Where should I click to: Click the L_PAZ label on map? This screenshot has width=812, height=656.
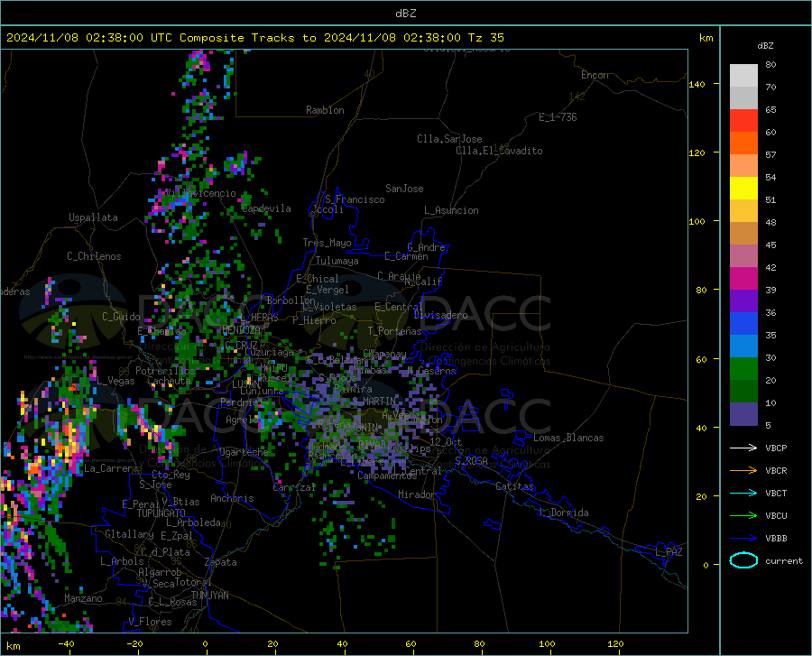pyautogui.click(x=669, y=552)
